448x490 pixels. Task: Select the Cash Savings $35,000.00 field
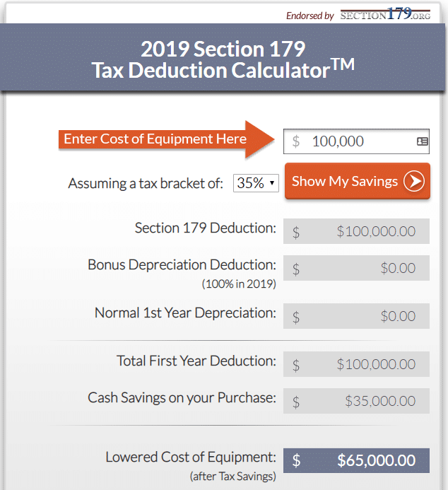(x=357, y=401)
